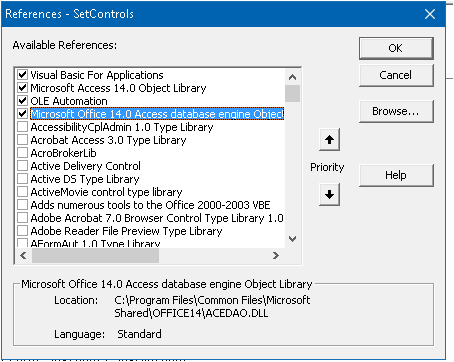This screenshot has width=454, height=362.
Task: Enable Active Delivery Control checkbox
Action: click(x=22, y=166)
